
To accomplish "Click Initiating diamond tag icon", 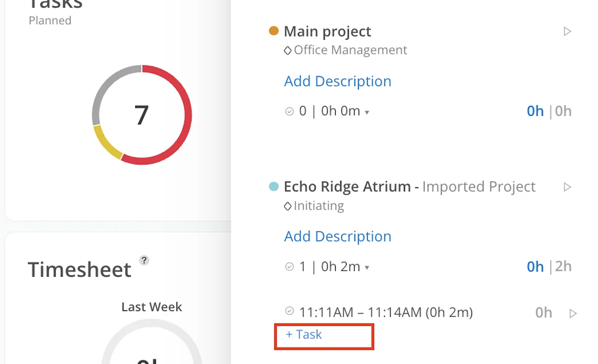I will (x=288, y=206).
